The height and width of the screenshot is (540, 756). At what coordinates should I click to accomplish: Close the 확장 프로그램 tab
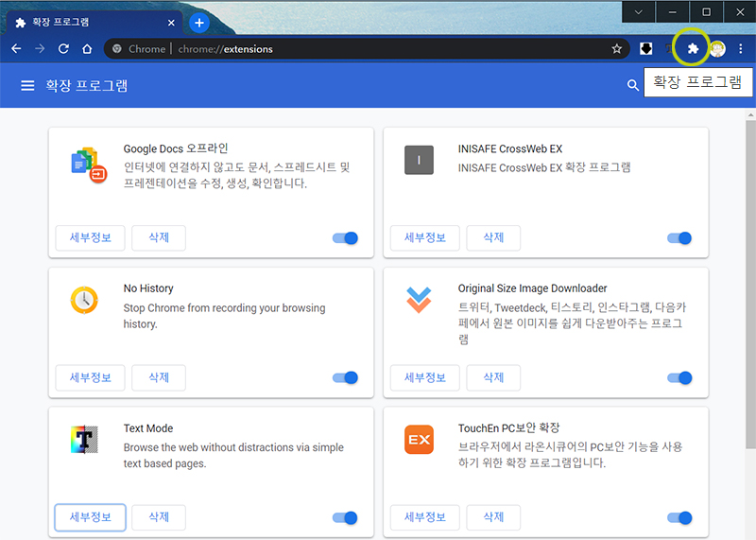171,23
